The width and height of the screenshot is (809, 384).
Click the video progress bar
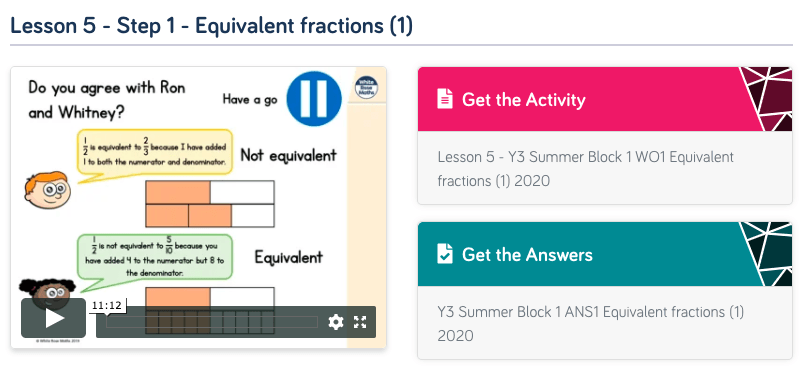[212, 322]
